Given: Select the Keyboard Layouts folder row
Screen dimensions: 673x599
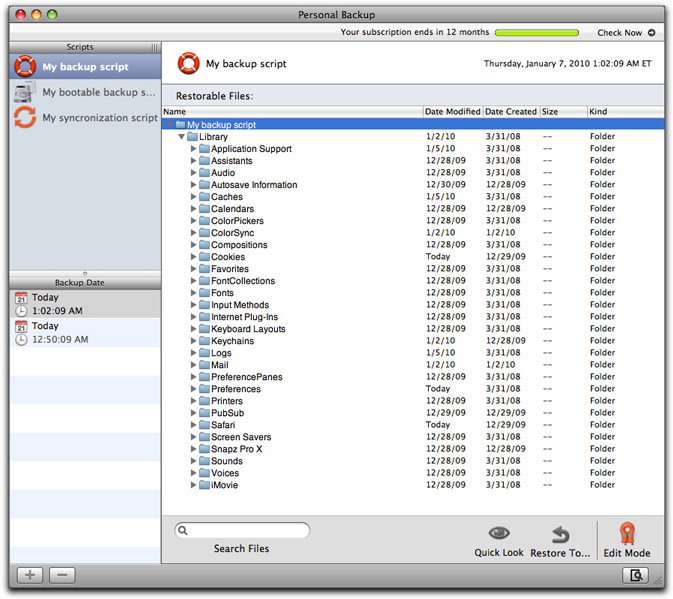Looking at the screenshot, I should 413,329.
